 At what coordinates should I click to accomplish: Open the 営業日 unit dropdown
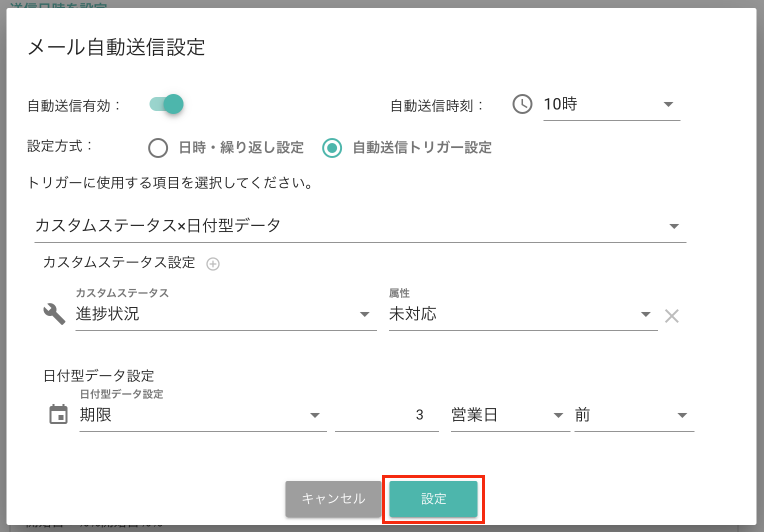coord(510,415)
